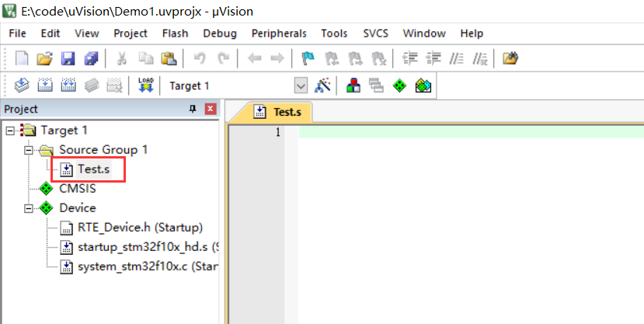Save all files using the multi-disk icon
This screenshot has height=324, width=644.
click(x=91, y=59)
